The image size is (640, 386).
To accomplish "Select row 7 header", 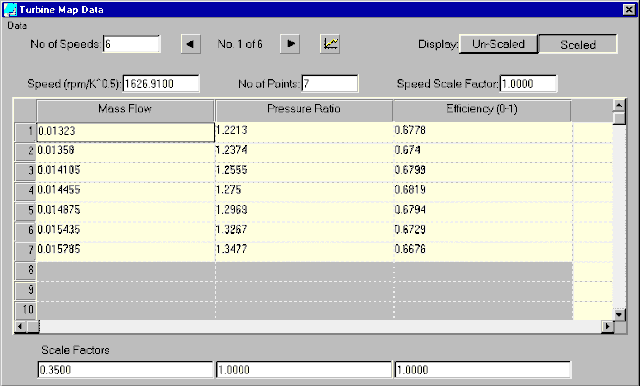I will point(25,250).
